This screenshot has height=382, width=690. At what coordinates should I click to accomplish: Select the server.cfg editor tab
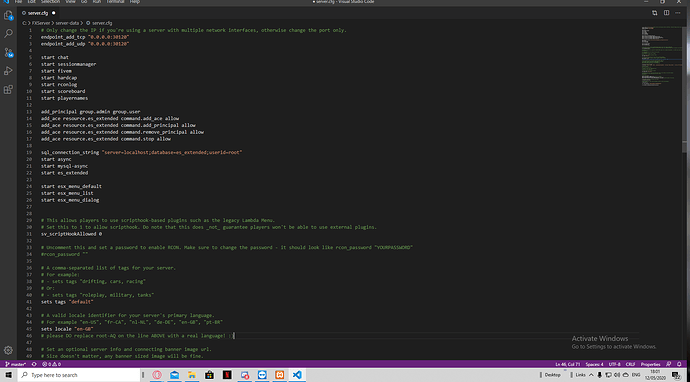pos(37,13)
